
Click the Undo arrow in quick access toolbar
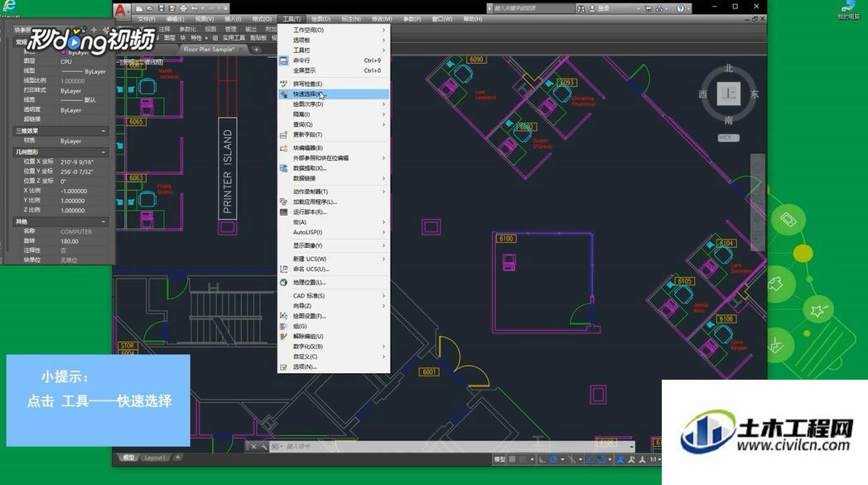tap(194, 8)
